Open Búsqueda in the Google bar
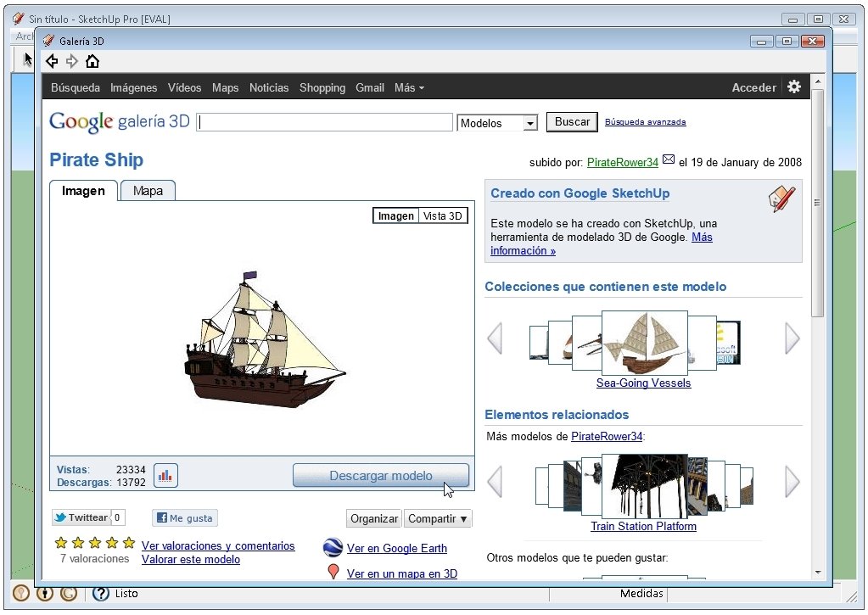 click(x=76, y=87)
